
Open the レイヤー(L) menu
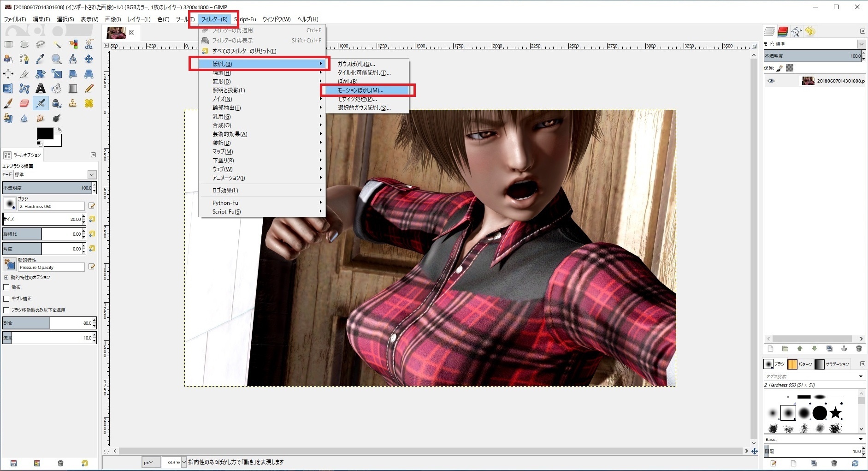click(x=139, y=19)
